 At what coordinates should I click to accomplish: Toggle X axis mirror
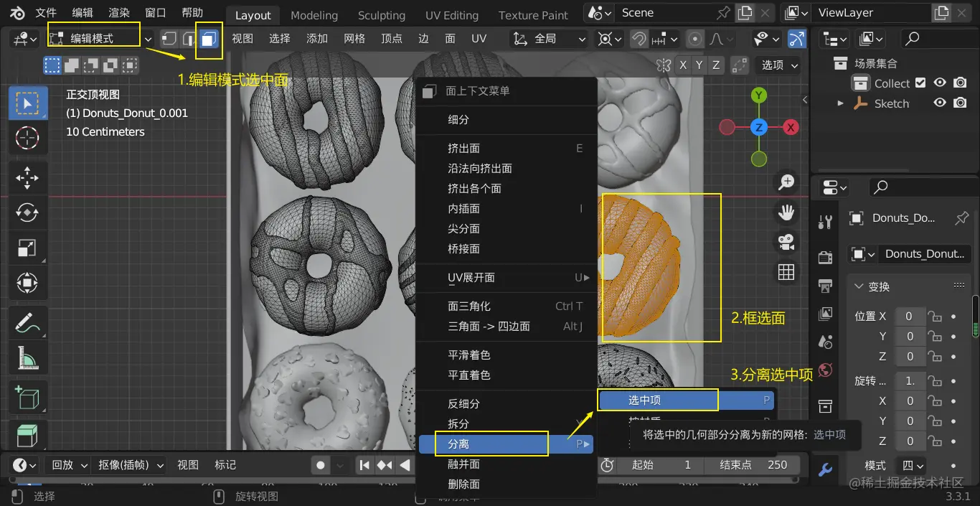pyautogui.click(x=683, y=65)
